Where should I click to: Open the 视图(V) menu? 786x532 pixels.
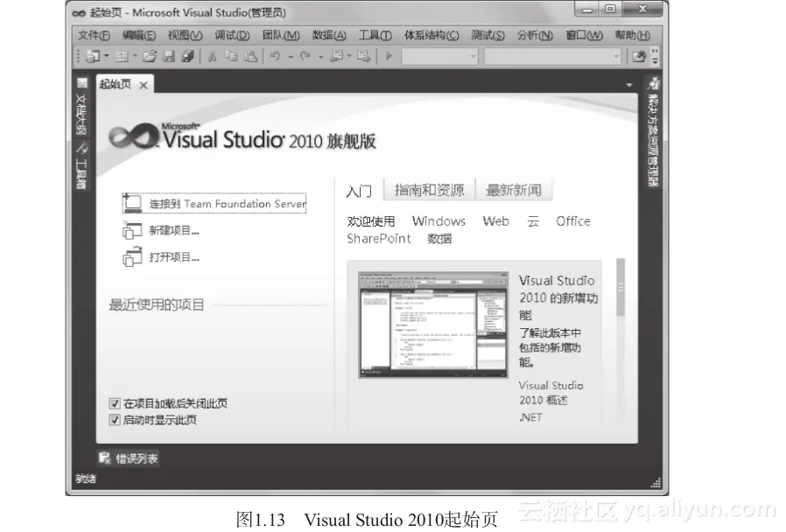pyautogui.click(x=185, y=35)
